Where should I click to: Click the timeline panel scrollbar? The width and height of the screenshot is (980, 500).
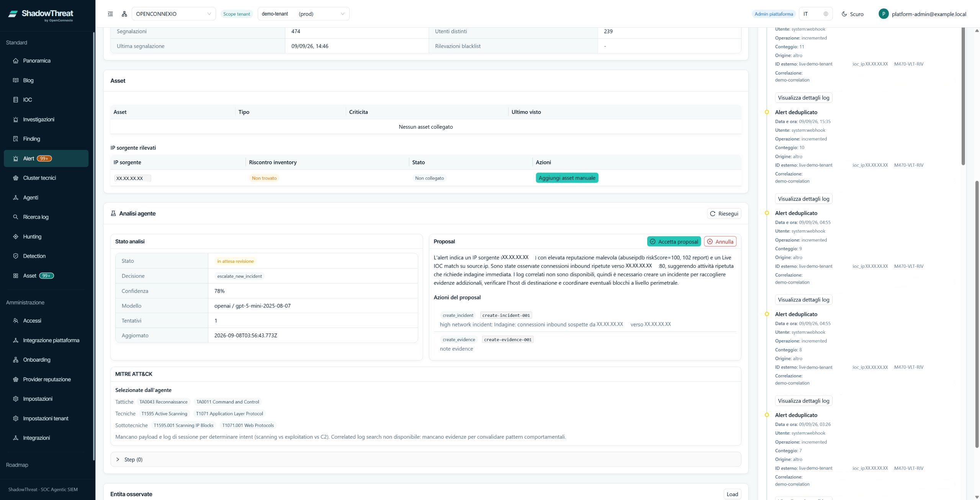[x=963, y=96]
